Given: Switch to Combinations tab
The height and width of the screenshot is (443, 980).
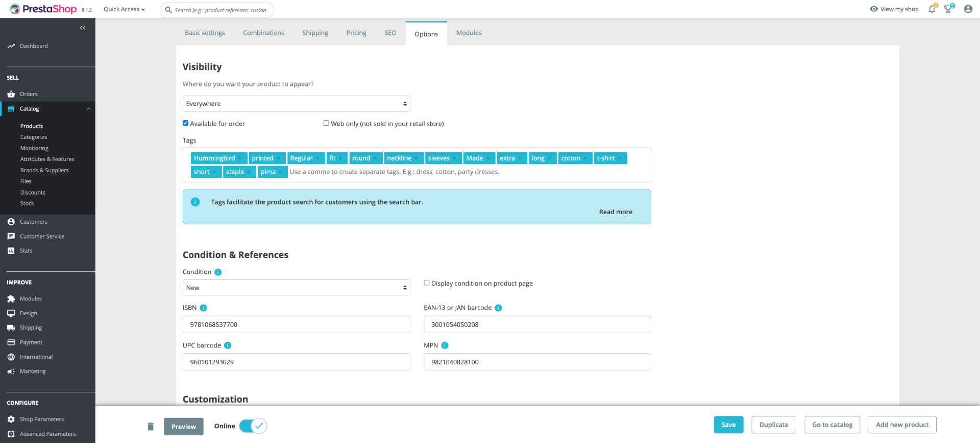Looking at the screenshot, I should [x=263, y=33].
